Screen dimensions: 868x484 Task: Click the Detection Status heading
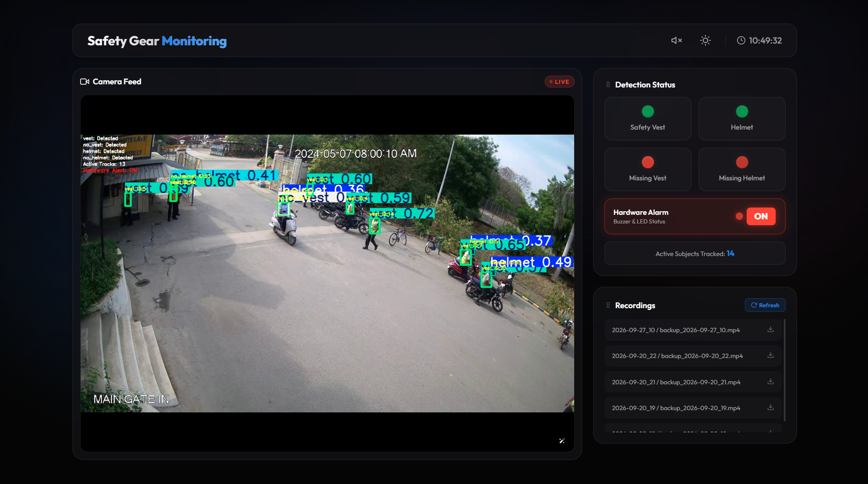click(645, 85)
